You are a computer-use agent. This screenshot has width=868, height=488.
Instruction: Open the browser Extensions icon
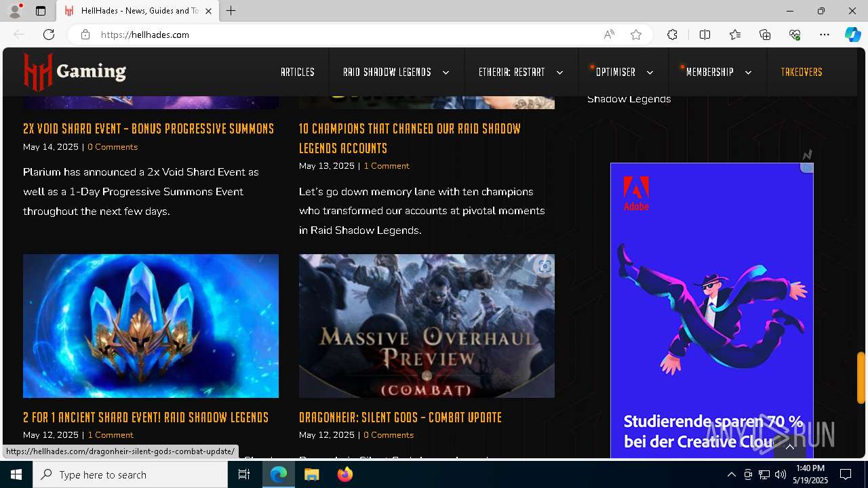[x=672, y=35]
